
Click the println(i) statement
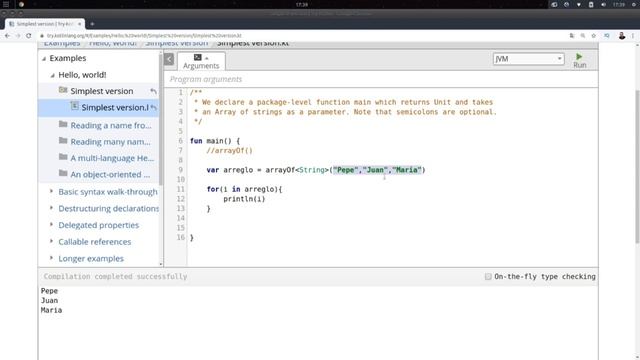244,199
